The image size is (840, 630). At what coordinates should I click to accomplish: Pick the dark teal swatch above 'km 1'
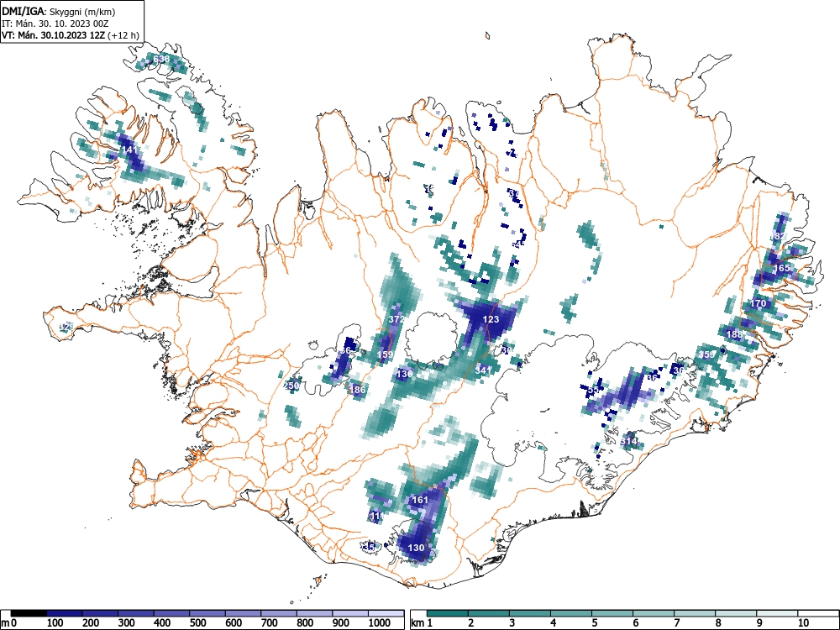448,613
